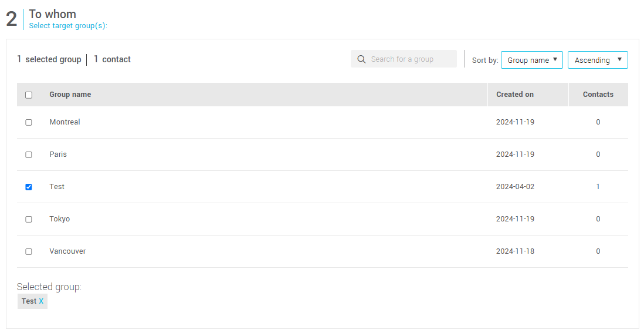
Task: Click the Contacts column header
Action: 598,95
